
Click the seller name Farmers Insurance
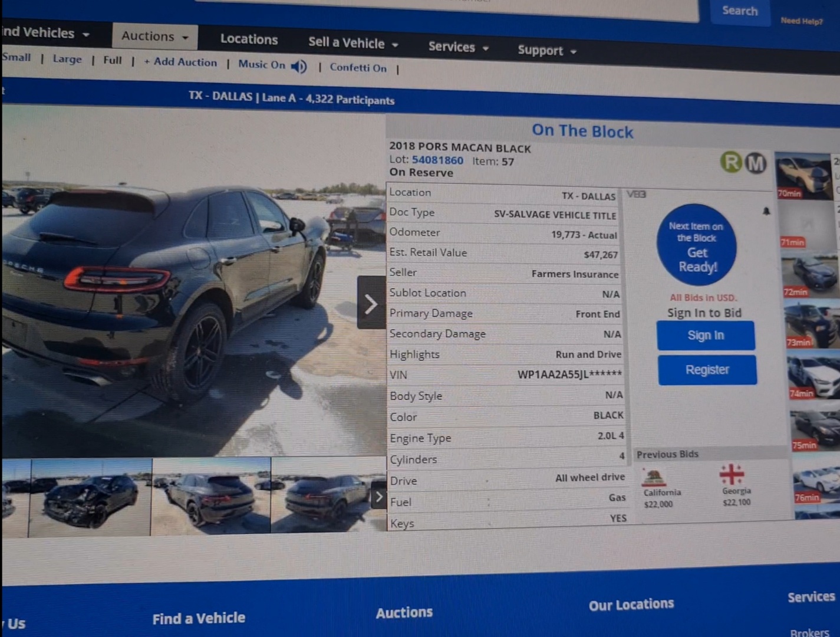(575, 274)
